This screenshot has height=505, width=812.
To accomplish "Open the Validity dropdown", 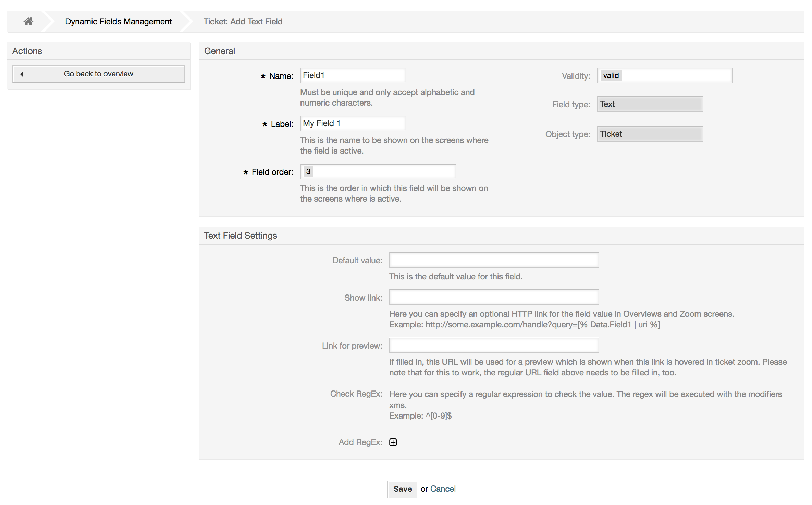I will pos(665,75).
